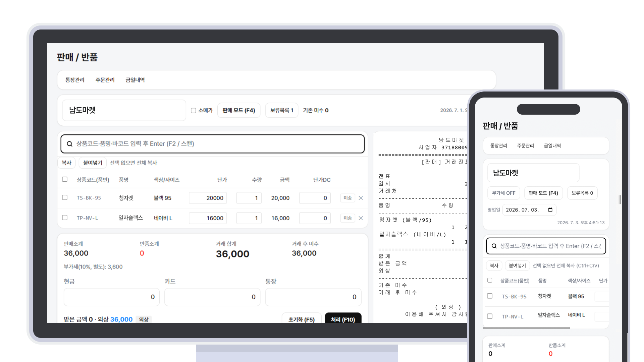Tap the 복사 button on the phone
This screenshot has height=362, width=644.
(494, 265)
